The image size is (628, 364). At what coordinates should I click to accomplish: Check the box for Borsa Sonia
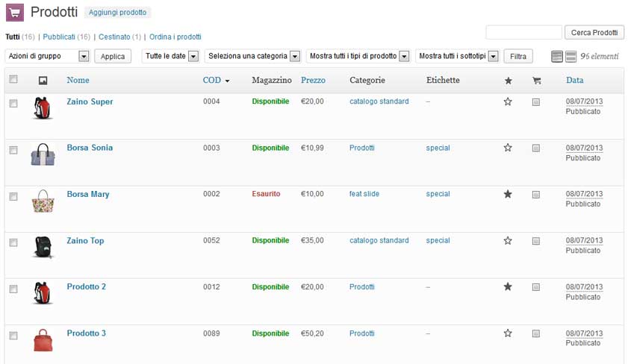[x=13, y=150]
